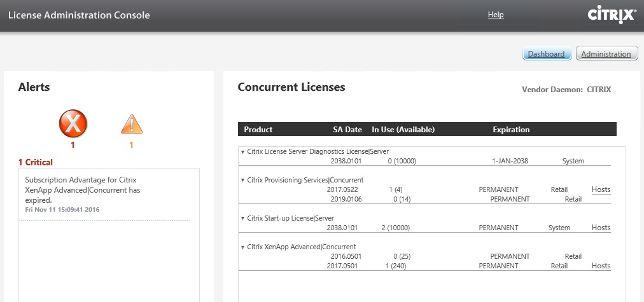Click the warning alert count 1
Screen dimensions: 644x302
(132, 145)
